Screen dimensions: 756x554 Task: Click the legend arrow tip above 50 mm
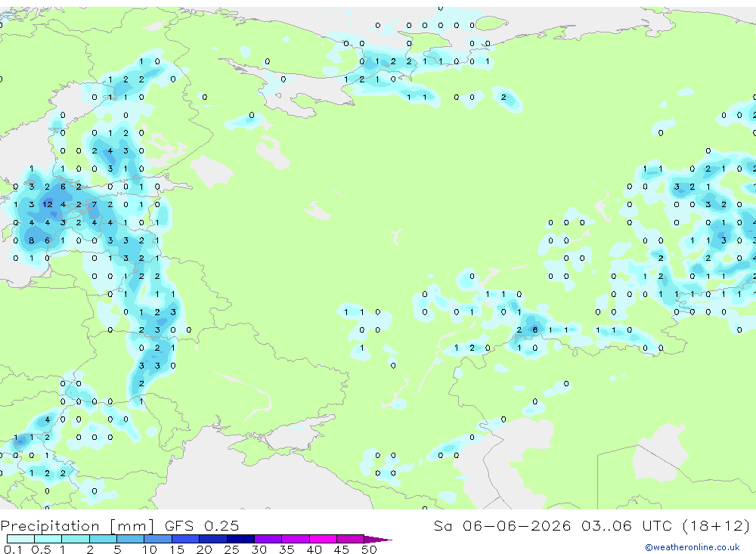click(378, 540)
